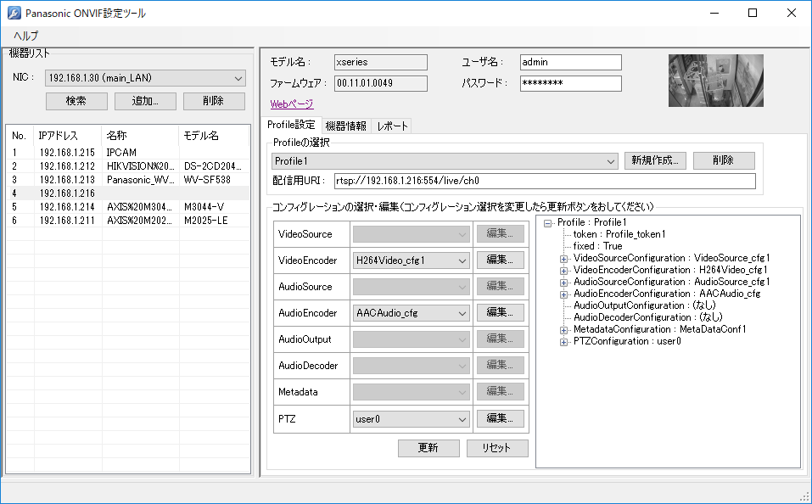Screen dimensions: 812x504
Task: Click the 検索 search button
Action: (x=76, y=101)
